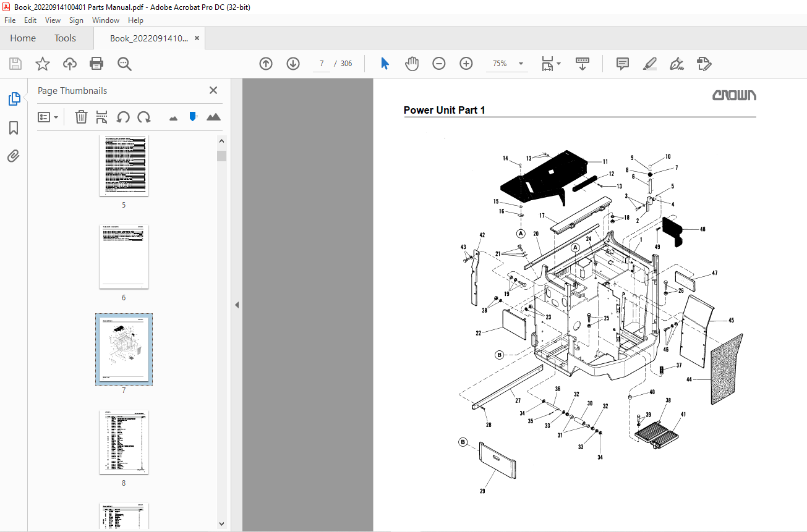Click the total pages 306 text
Image resolution: width=807 pixels, height=532 pixels.
point(346,64)
